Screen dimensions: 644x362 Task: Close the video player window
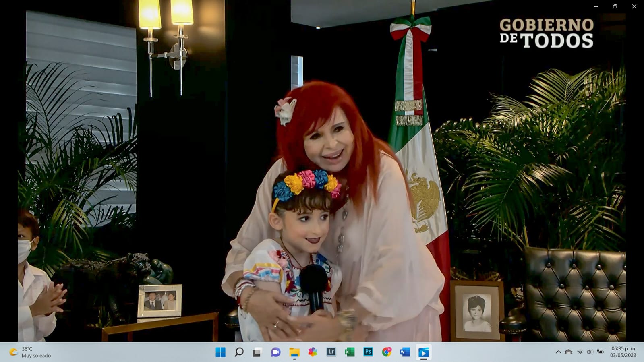coord(634,6)
